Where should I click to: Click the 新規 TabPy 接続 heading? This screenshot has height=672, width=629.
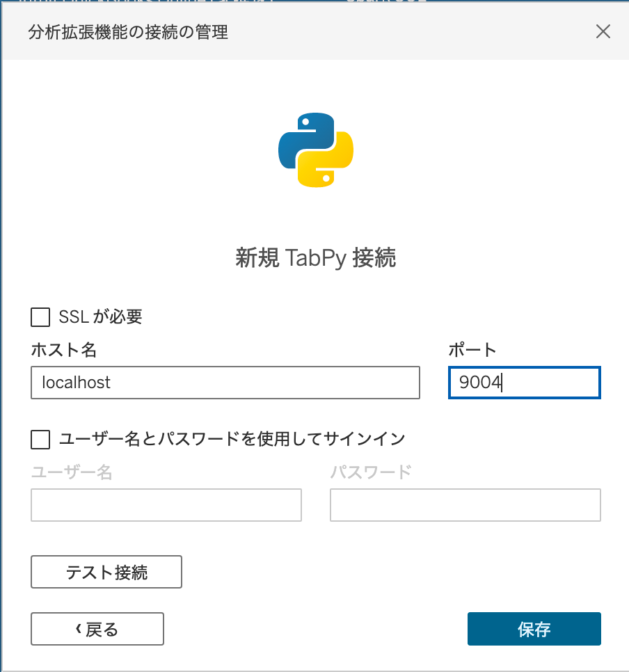tap(316, 258)
